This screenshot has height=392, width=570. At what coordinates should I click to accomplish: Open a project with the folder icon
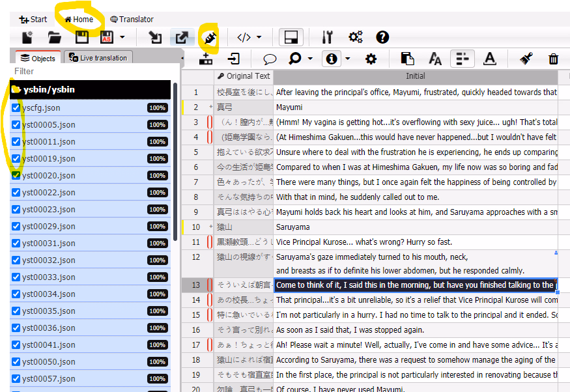[55, 37]
